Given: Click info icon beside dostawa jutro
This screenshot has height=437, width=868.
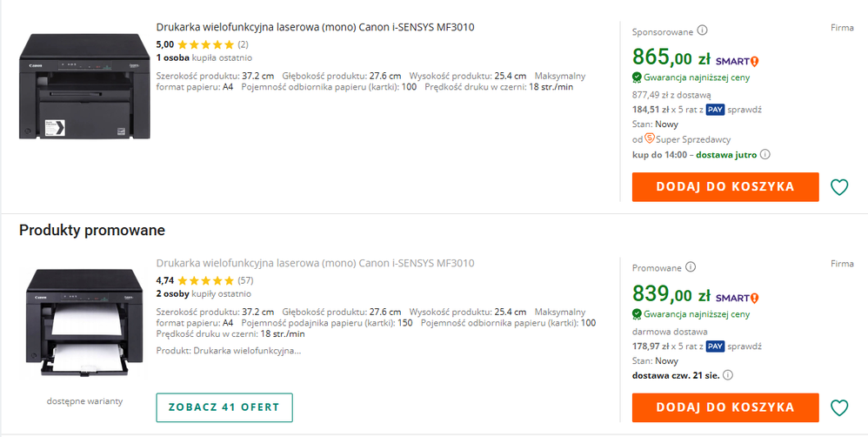Looking at the screenshot, I should point(765,155).
